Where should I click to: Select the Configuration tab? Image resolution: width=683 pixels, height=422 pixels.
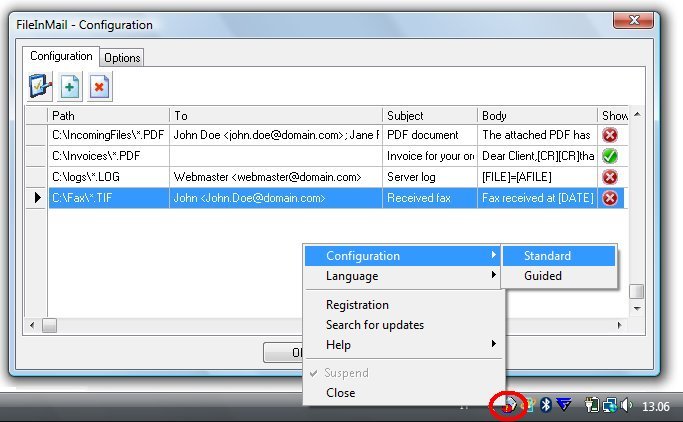[x=61, y=56]
